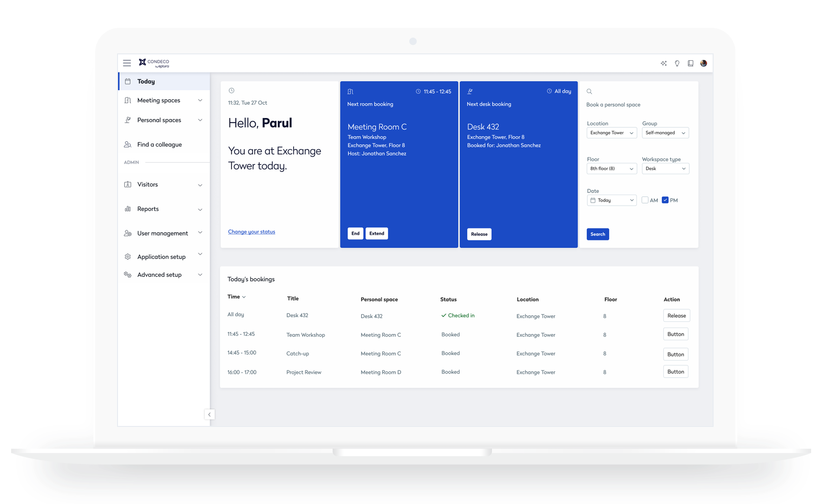This screenshot has height=504, width=826.
Task: Open the lightbulb tips icon
Action: 677,63
